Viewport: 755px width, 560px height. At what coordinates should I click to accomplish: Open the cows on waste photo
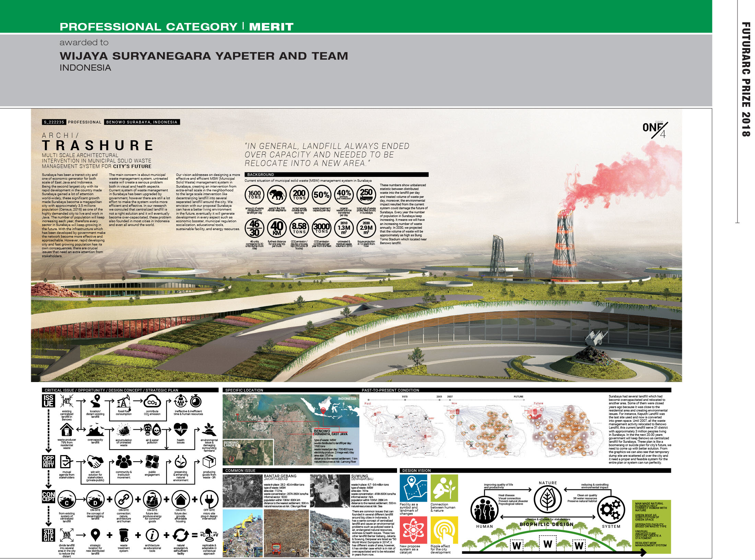point(330,533)
